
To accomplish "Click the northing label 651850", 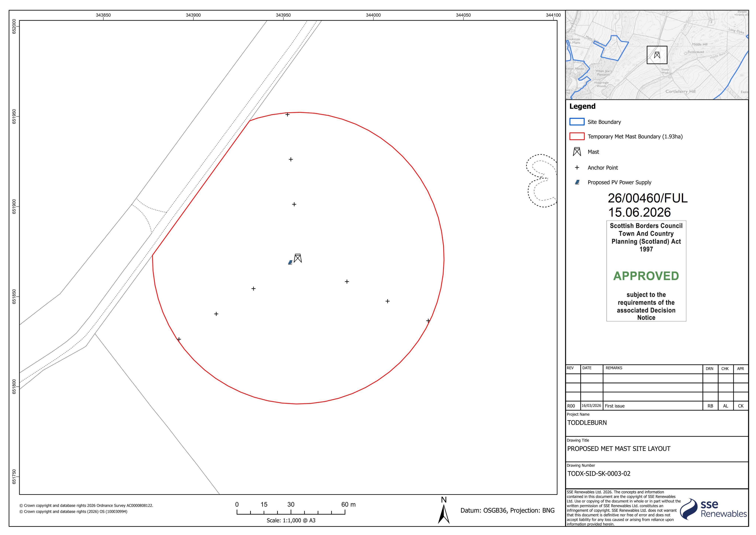I will click(14, 296).
